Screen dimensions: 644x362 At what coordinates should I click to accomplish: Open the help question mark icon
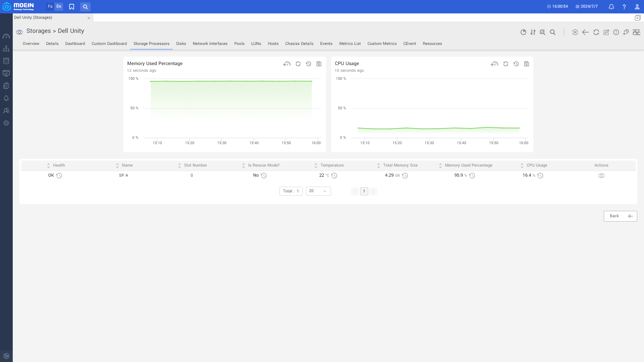pyautogui.click(x=624, y=7)
